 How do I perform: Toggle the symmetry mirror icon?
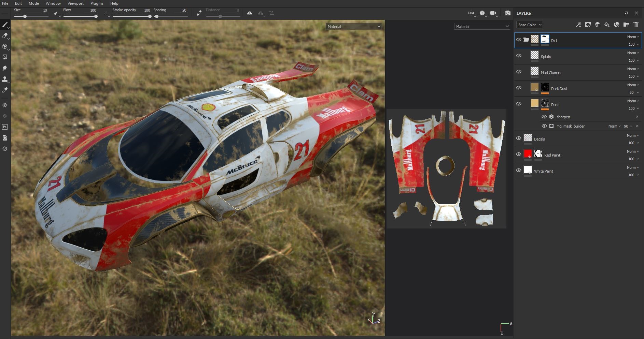[x=250, y=13]
